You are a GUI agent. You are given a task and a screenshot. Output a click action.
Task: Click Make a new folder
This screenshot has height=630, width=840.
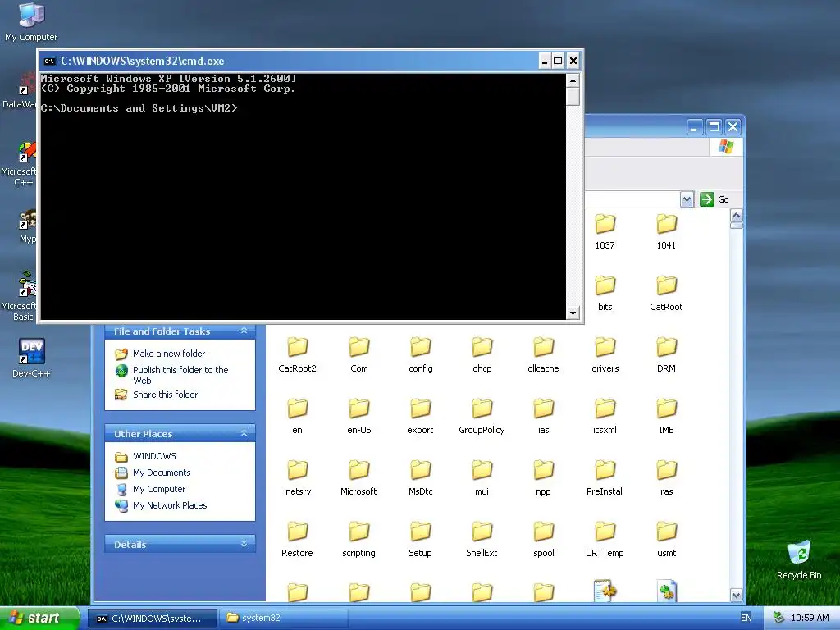coord(169,354)
